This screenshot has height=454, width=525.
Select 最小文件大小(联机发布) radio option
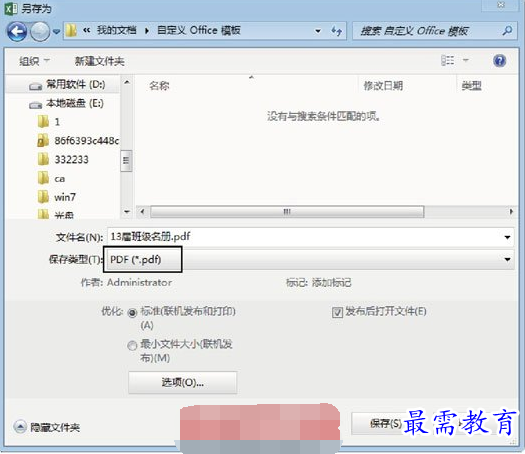click(132, 346)
